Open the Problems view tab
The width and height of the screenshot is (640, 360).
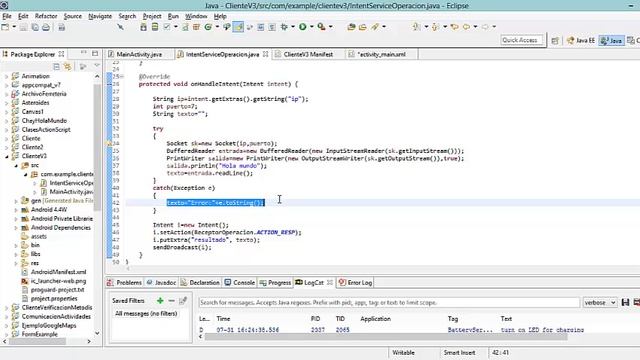click(124, 282)
